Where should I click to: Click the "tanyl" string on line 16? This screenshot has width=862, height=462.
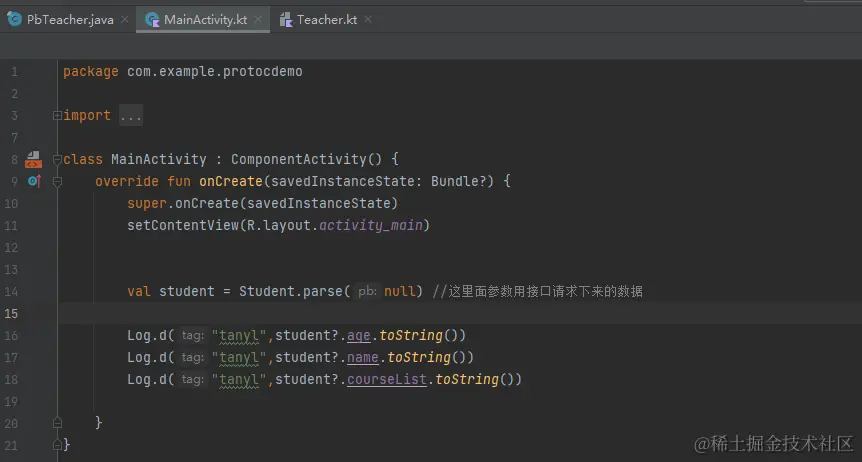tap(239, 336)
